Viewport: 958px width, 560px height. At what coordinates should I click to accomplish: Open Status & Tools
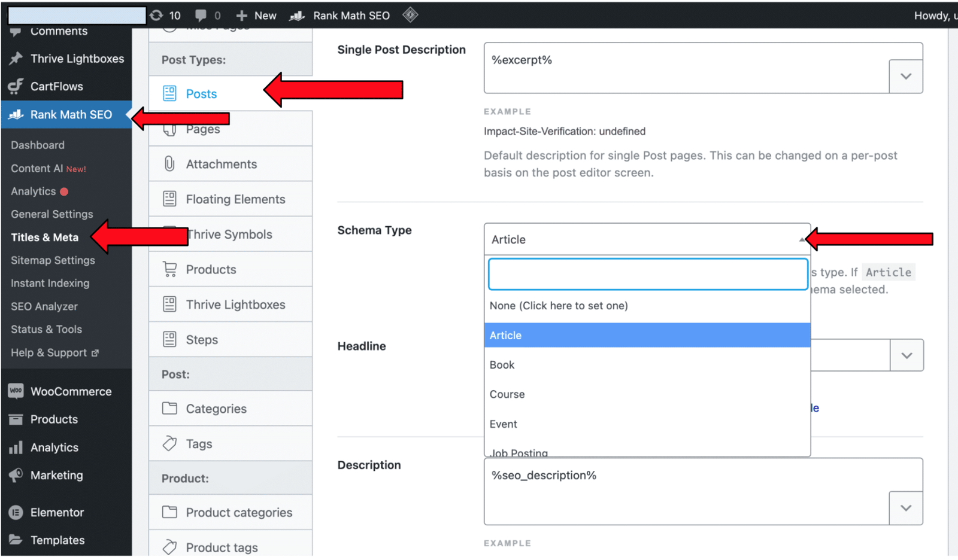(x=47, y=330)
